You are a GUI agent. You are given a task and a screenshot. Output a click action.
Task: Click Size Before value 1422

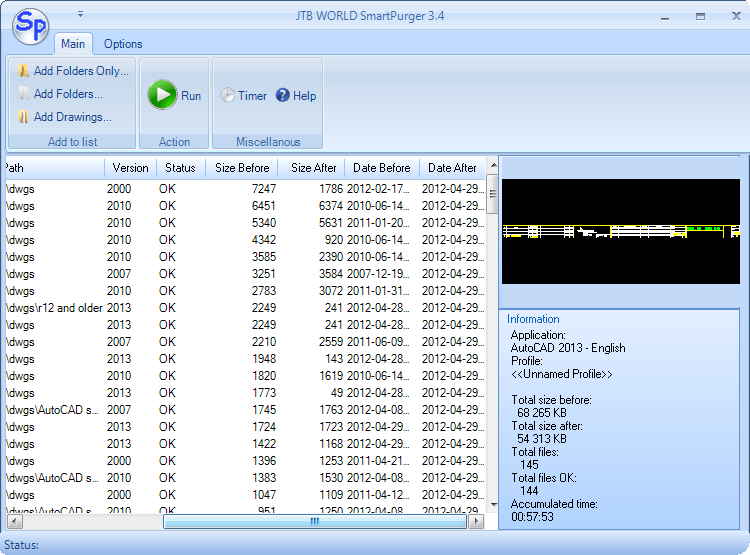pyautogui.click(x=264, y=444)
